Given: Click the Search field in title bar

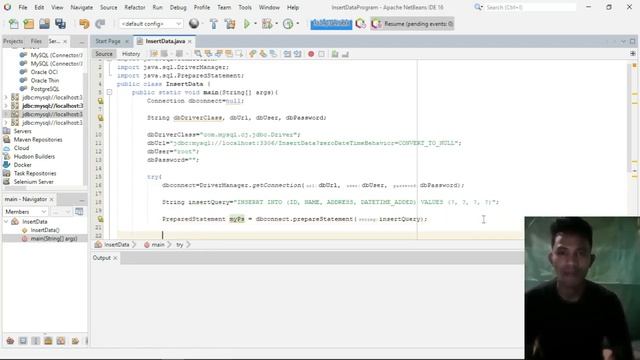Looking at the screenshot, I should click(x=530, y=7).
